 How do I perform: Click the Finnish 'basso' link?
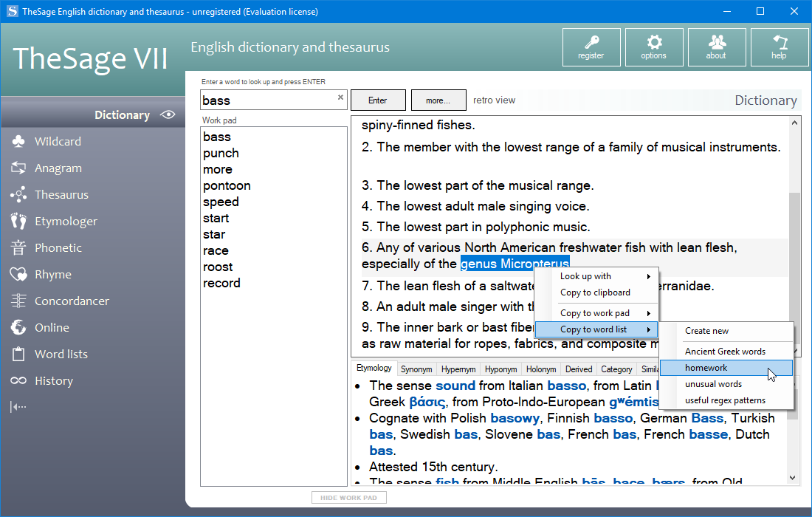613,419
